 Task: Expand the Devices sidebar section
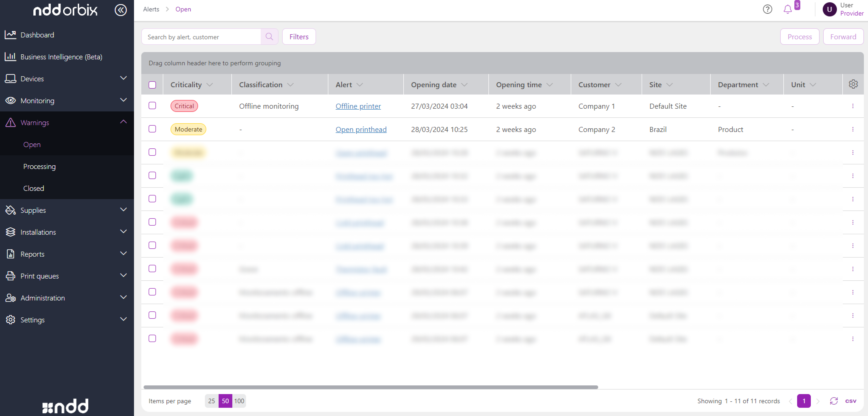(x=123, y=78)
